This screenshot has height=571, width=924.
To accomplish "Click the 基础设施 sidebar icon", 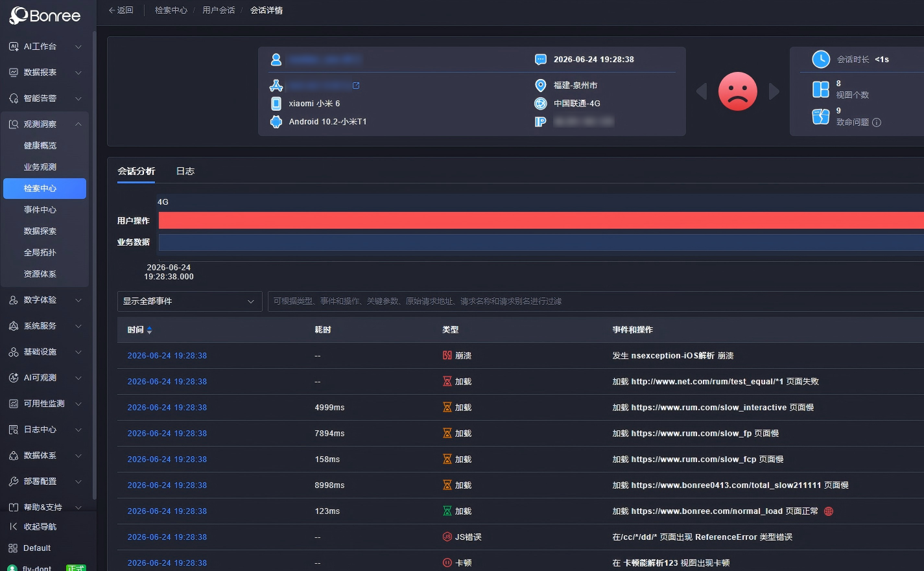I will pyautogui.click(x=14, y=352).
